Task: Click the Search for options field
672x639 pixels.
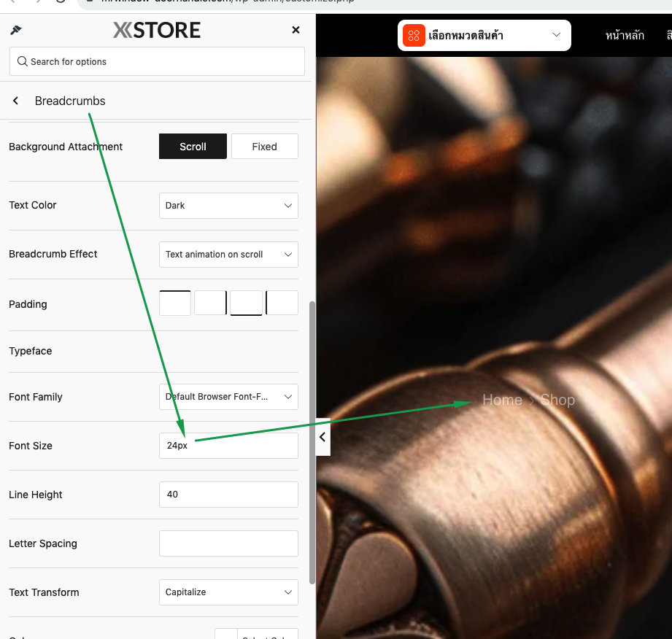Action: [157, 61]
